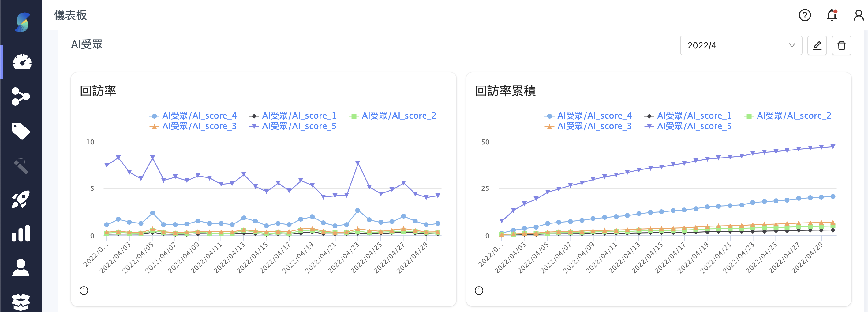Image resolution: width=868 pixels, height=312 pixels.
Task: Click the info icon under 回訪率累積 chart
Action: pos(479,290)
